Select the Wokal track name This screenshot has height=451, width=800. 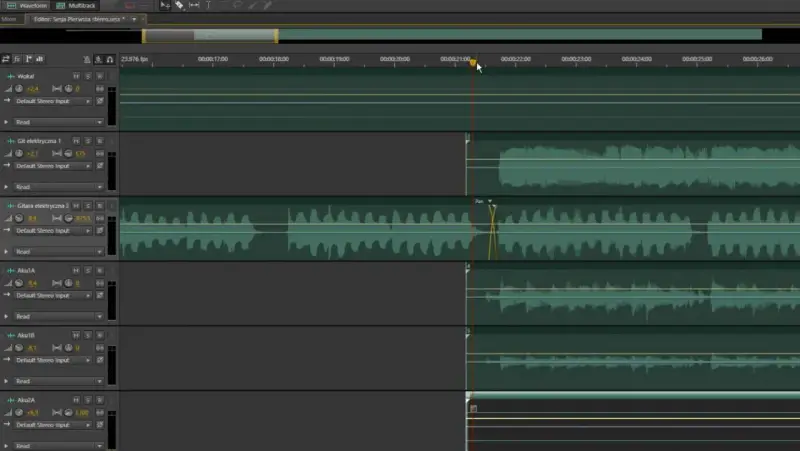coord(26,77)
